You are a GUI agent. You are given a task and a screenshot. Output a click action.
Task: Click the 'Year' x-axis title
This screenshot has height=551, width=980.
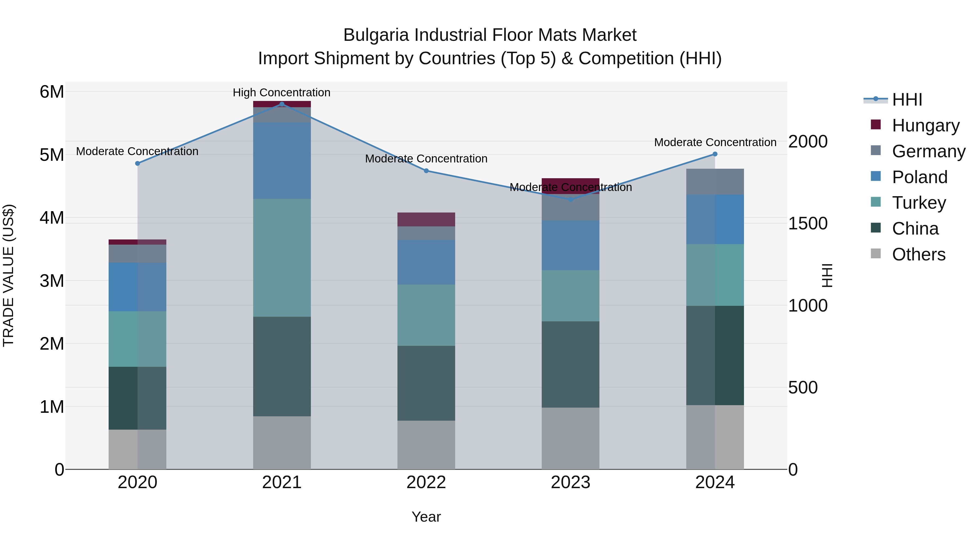pyautogui.click(x=427, y=517)
